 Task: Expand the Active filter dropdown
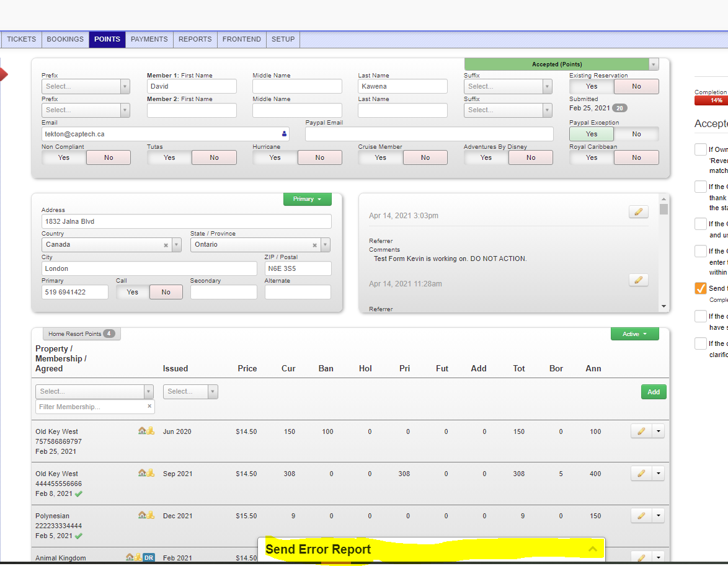point(634,334)
